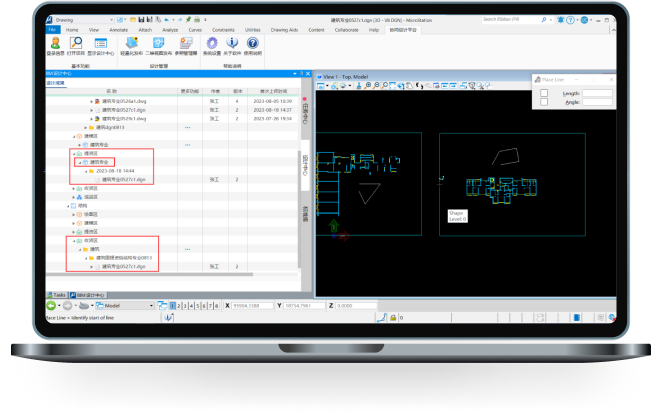Viewport: 663px width, 414px height.
Task: Switch to the Collaborate ribbon tab
Action: [347, 30]
